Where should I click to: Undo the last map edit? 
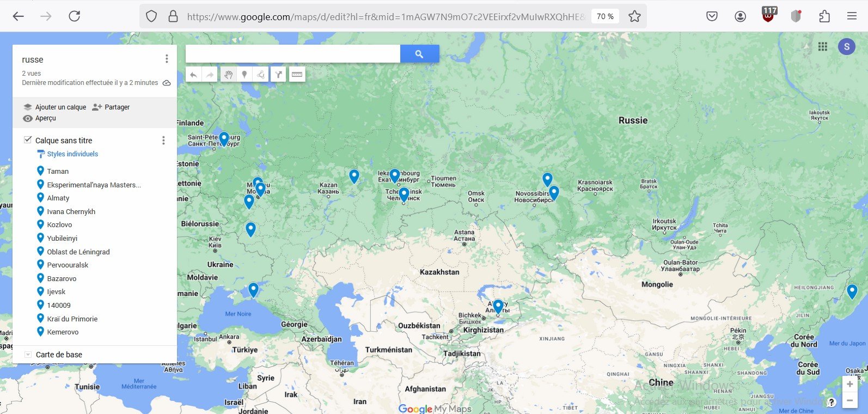point(194,75)
